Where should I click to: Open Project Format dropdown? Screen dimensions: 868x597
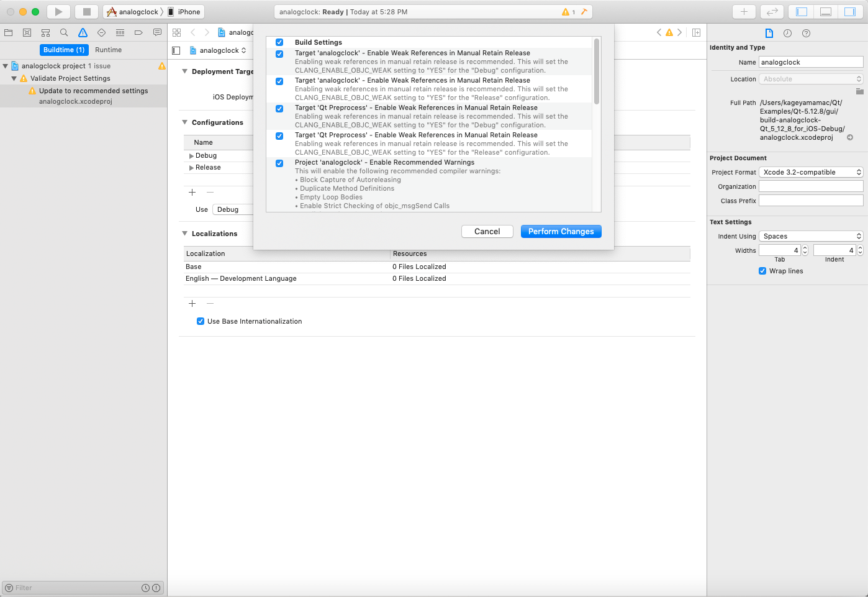point(811,172)
